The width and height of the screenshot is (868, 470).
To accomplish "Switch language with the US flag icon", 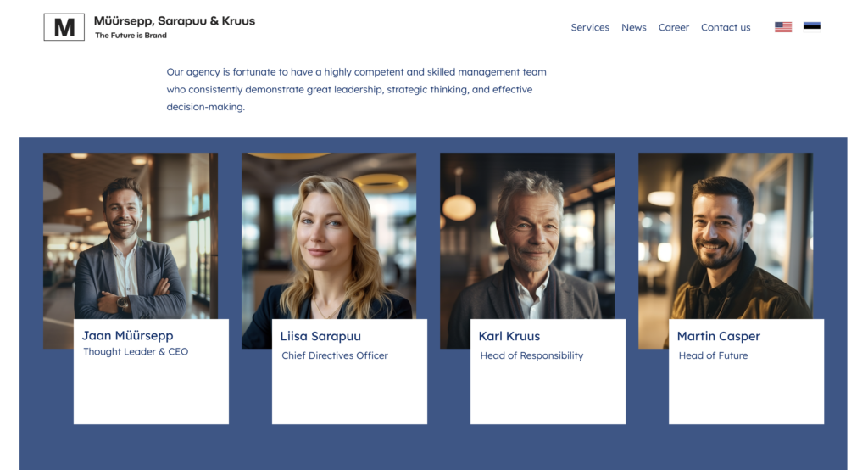I will (x=782, y=27).
